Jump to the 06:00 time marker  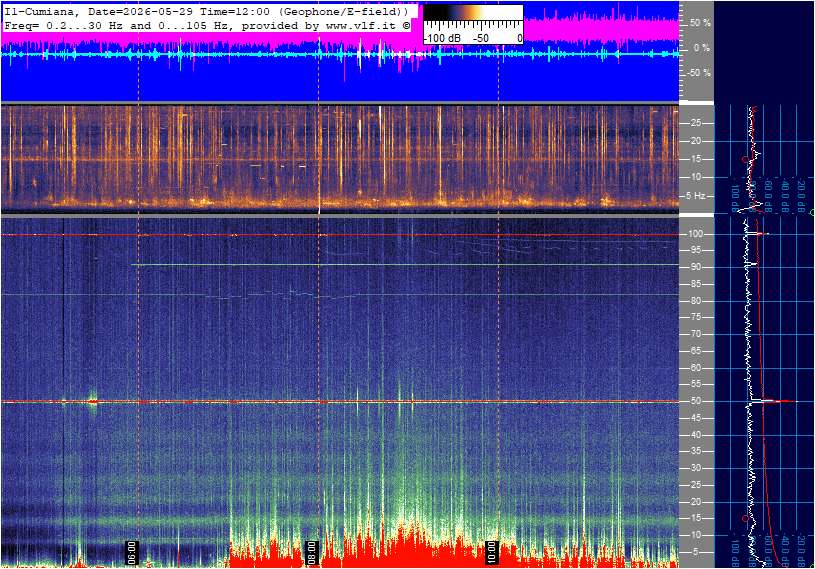(132, 552)
